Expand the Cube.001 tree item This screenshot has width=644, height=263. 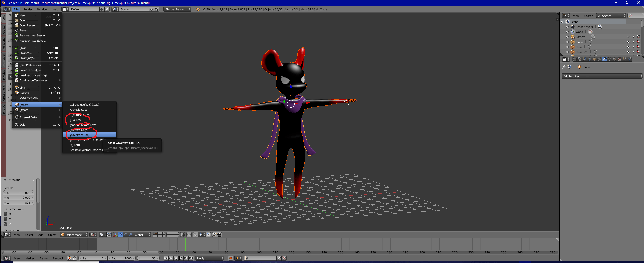(567, 52)
